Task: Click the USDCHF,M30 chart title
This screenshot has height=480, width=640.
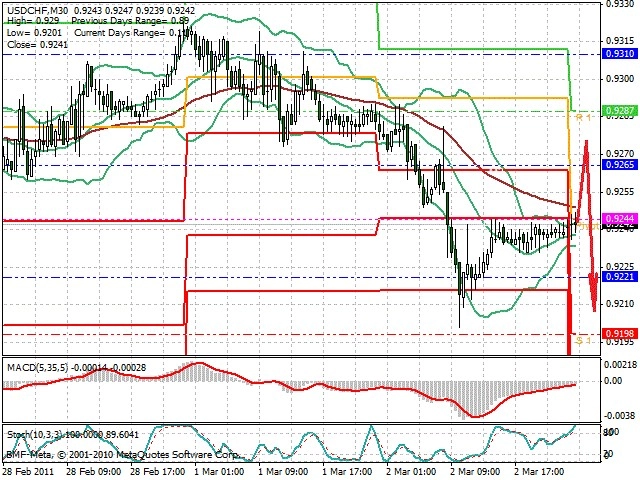Action: point(38,10)
